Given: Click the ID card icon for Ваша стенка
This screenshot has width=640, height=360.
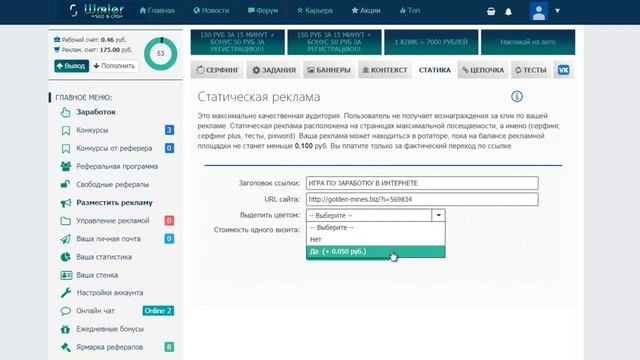Looking at the screenshot, I should point(66,275).
